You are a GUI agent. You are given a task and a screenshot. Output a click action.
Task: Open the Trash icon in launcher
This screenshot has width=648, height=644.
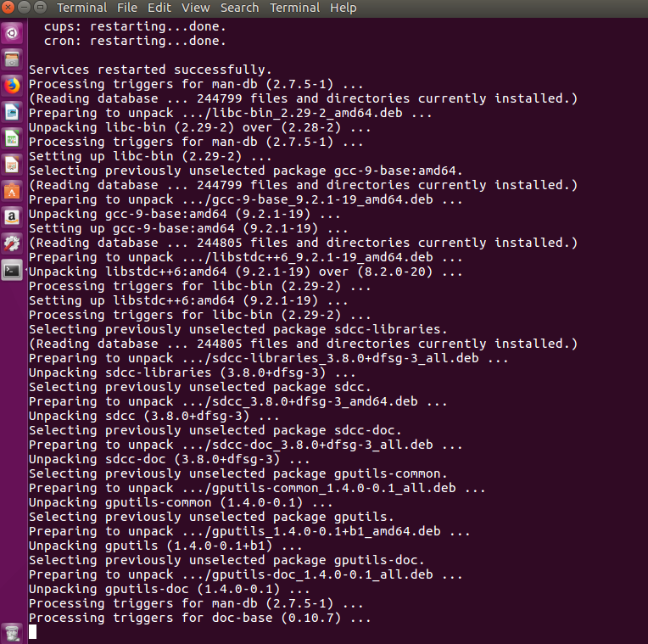[12, 633]
